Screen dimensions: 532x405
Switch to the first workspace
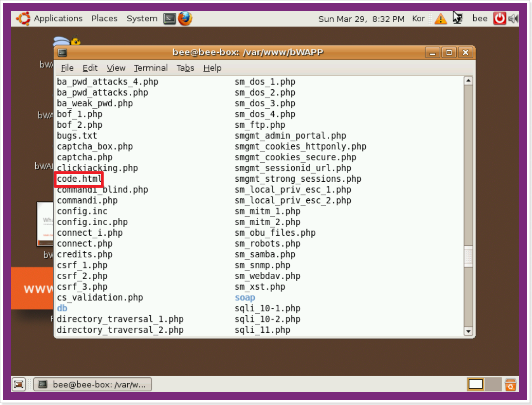[476, 384]
